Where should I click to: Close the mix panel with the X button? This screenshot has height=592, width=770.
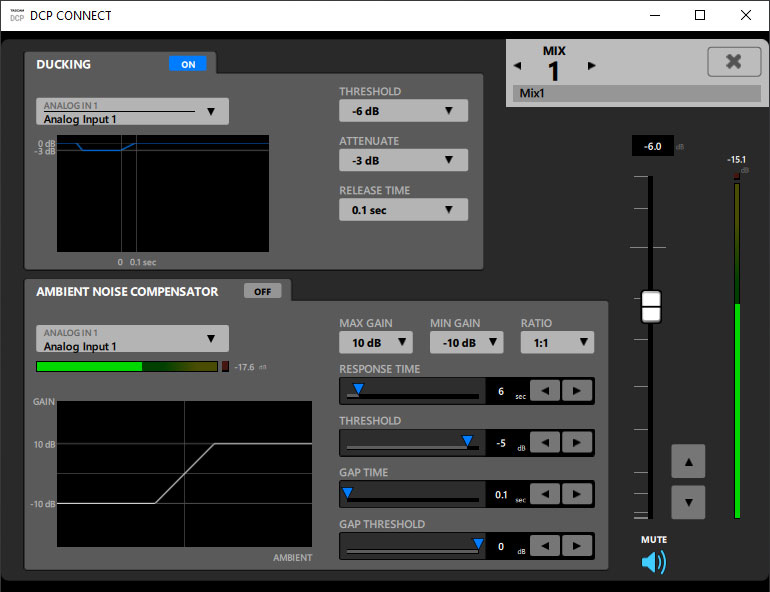[733, 62]
